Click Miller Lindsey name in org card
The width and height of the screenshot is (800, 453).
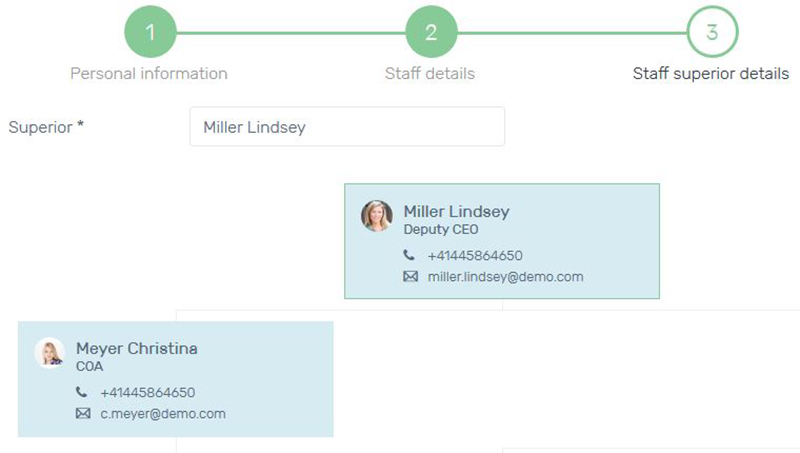click(456, 211)
